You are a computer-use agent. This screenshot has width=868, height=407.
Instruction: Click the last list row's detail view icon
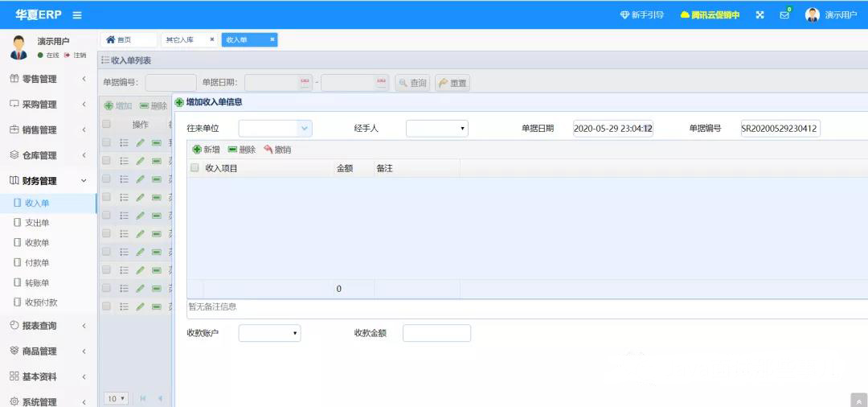(x=124, y=306)
